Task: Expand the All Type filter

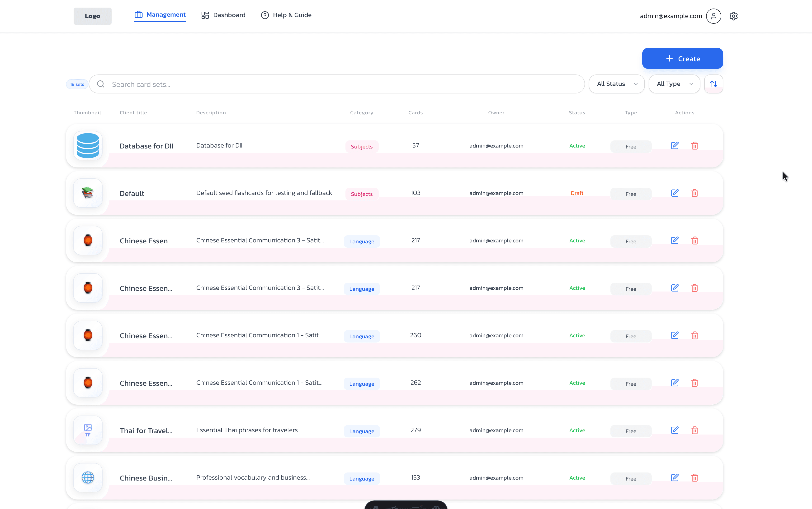Action: (x=674, y=84)
